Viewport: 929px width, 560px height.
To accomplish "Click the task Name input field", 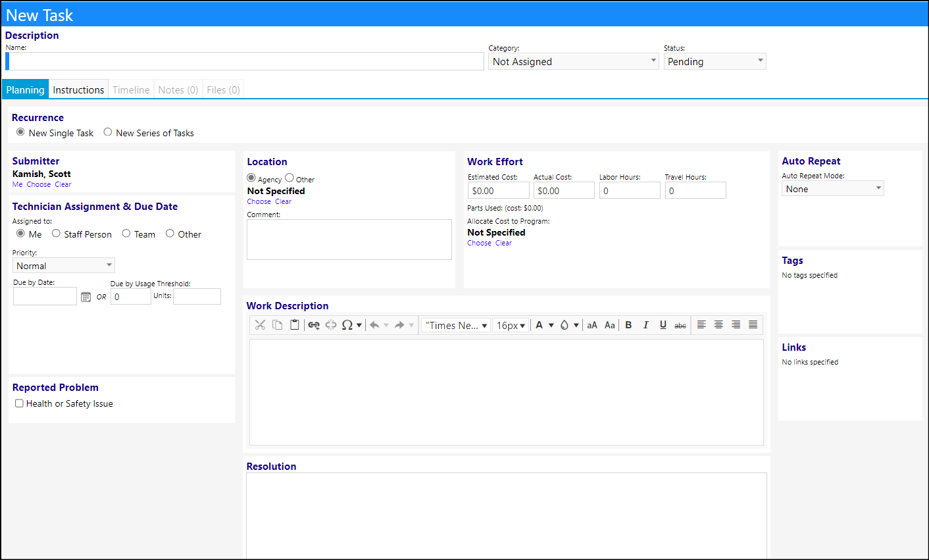I will click(245, 61).
